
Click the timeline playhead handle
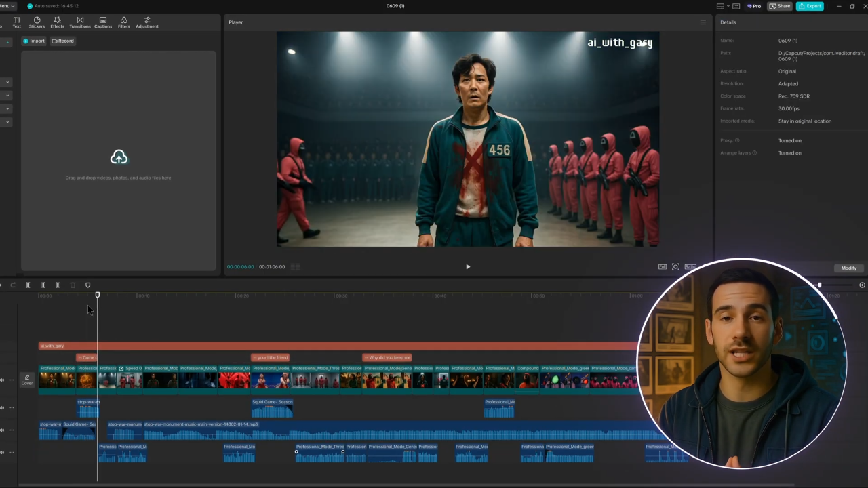coord(98,295)
